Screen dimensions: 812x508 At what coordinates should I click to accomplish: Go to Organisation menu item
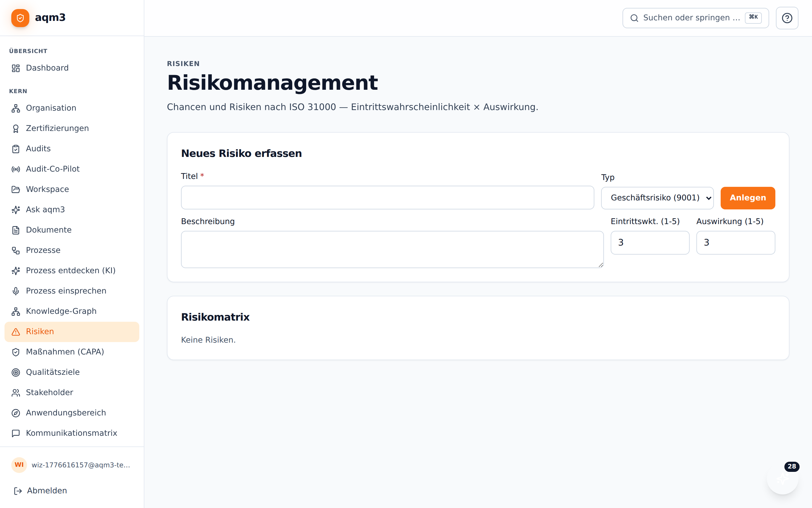click(x=72, y=108)
